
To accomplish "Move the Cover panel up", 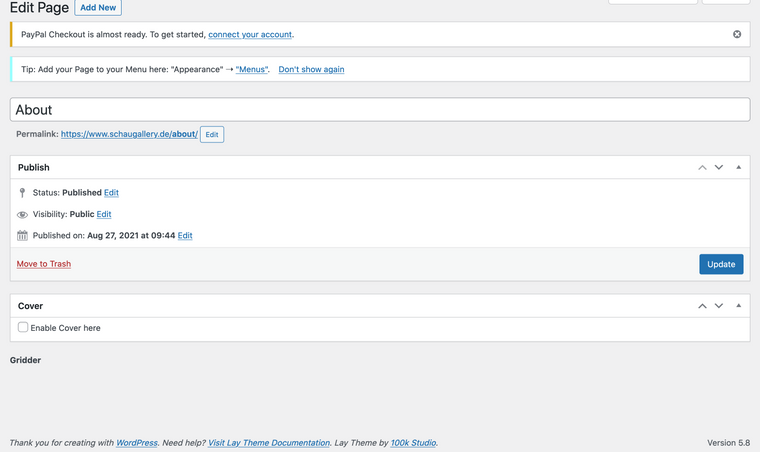I will coord(702,306).
